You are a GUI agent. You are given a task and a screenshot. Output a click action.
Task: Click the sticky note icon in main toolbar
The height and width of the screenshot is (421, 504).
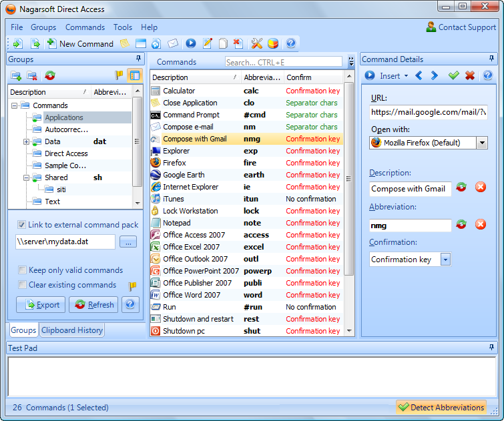point(124,43)
